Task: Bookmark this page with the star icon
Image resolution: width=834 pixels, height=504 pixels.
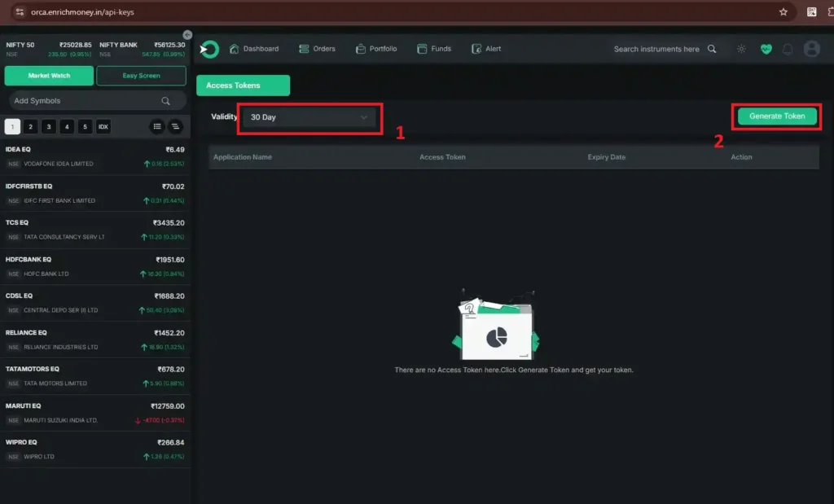Action: click(x=783, y=11)
